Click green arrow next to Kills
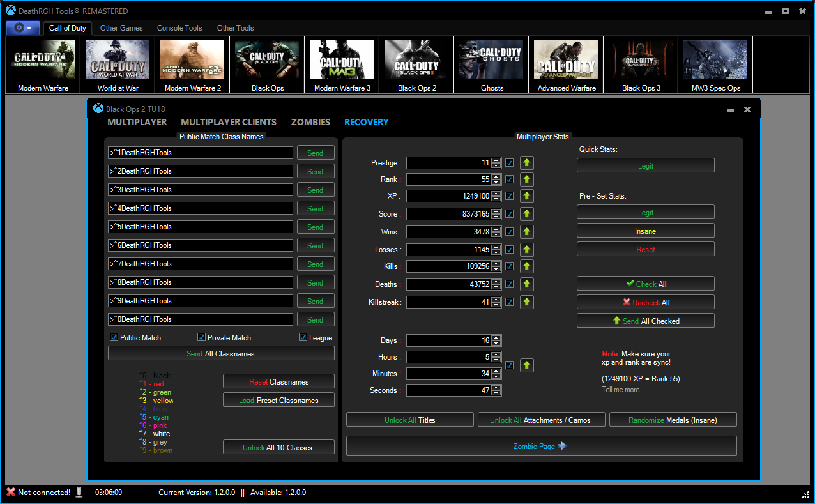The image size is (815, 504). pos(527,266)
